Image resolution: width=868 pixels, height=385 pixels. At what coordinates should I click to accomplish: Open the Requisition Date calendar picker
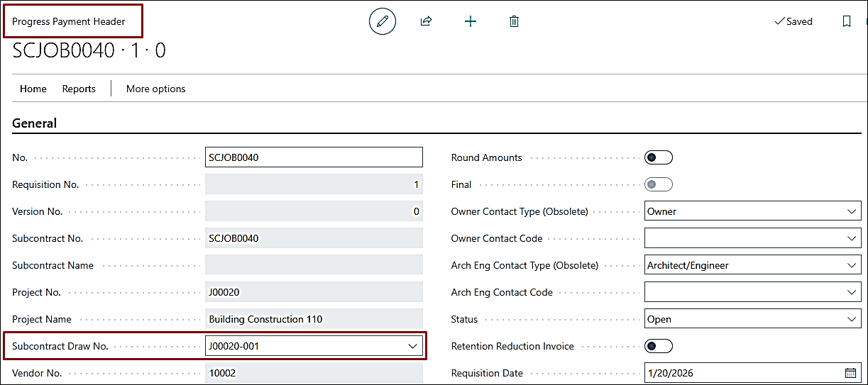850,373
